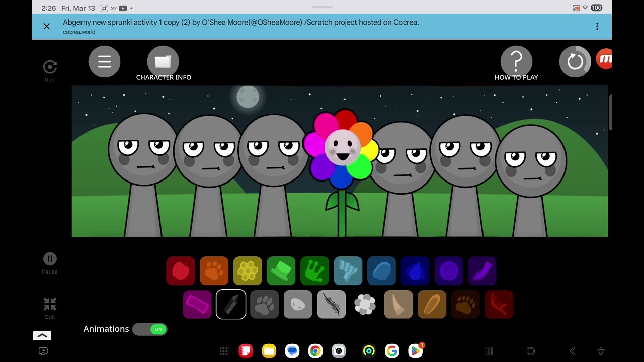Click the highlighted black crystal icon
Screen dimensions: 644x362
[x=231, y=304]
